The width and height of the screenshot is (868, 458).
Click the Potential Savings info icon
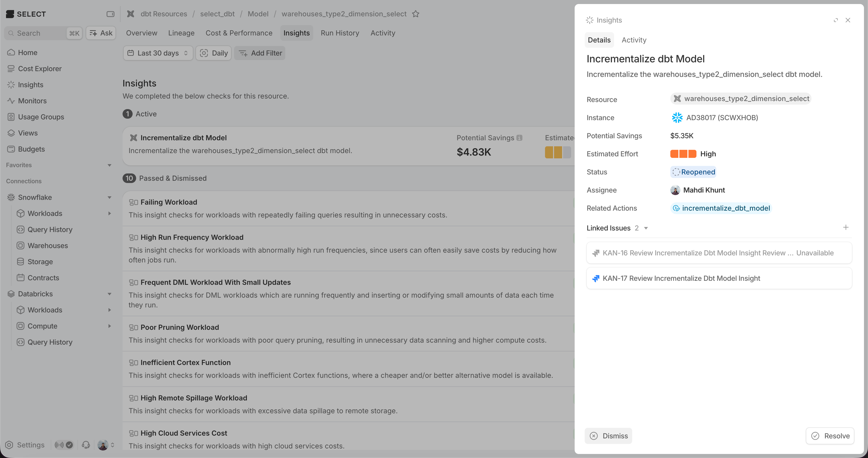(519, 138)
